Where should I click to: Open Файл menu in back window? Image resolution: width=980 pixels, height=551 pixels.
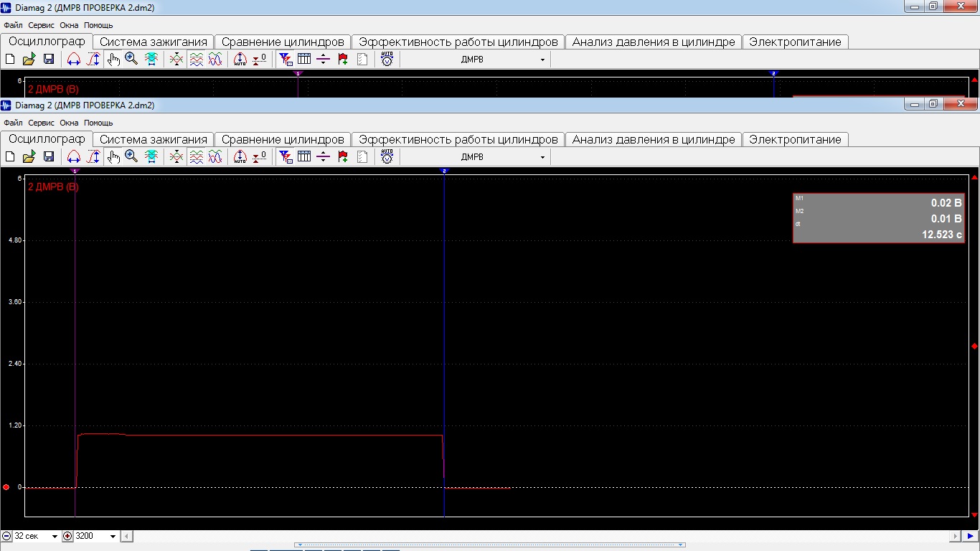click(13, 25)
